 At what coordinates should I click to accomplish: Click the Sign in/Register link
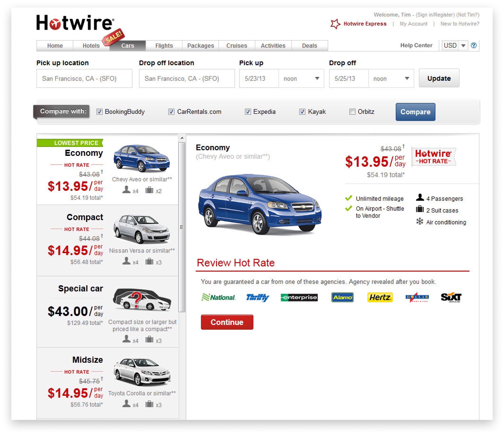click(x=435, y=15)
